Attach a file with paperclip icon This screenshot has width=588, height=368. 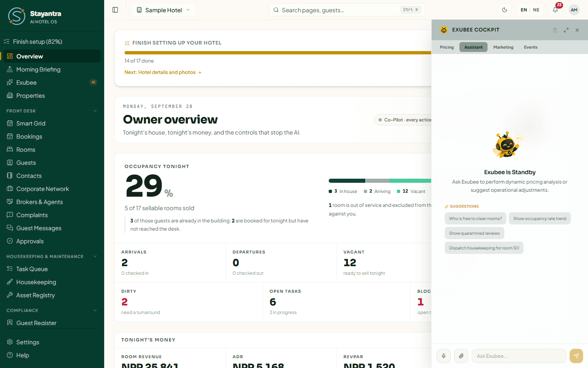(461, 356)
